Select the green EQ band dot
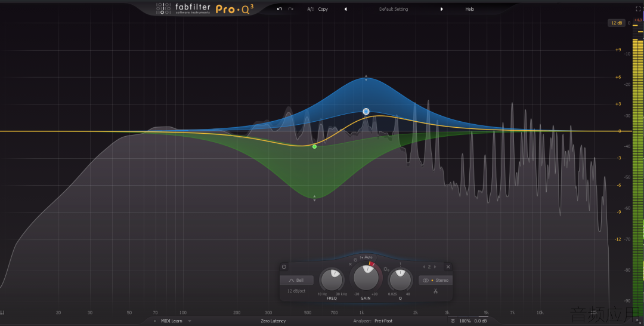Viewport: 644px width, 326px height. 315,146
